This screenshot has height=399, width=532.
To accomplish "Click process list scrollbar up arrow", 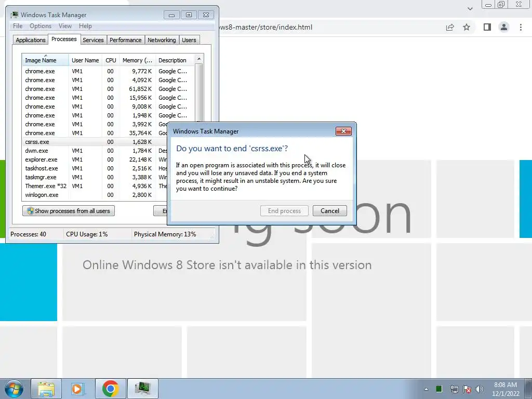I will coord(199,59).
